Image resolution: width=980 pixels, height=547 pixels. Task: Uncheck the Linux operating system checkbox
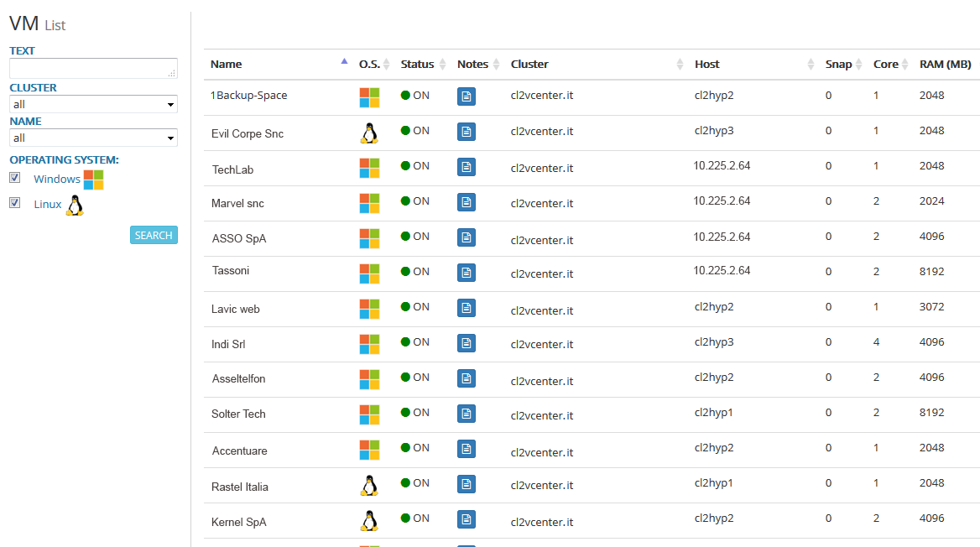pos(15,202)
